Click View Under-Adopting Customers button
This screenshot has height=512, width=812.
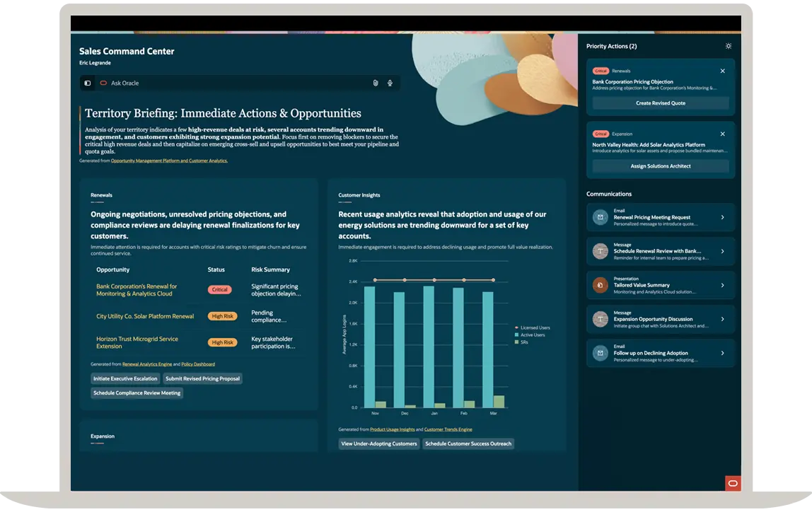379,443
